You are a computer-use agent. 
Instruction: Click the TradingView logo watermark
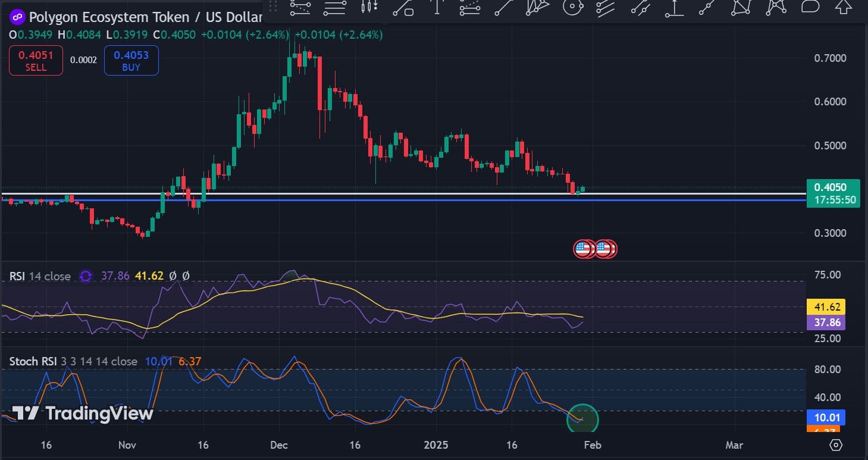(x=83, y=413)
